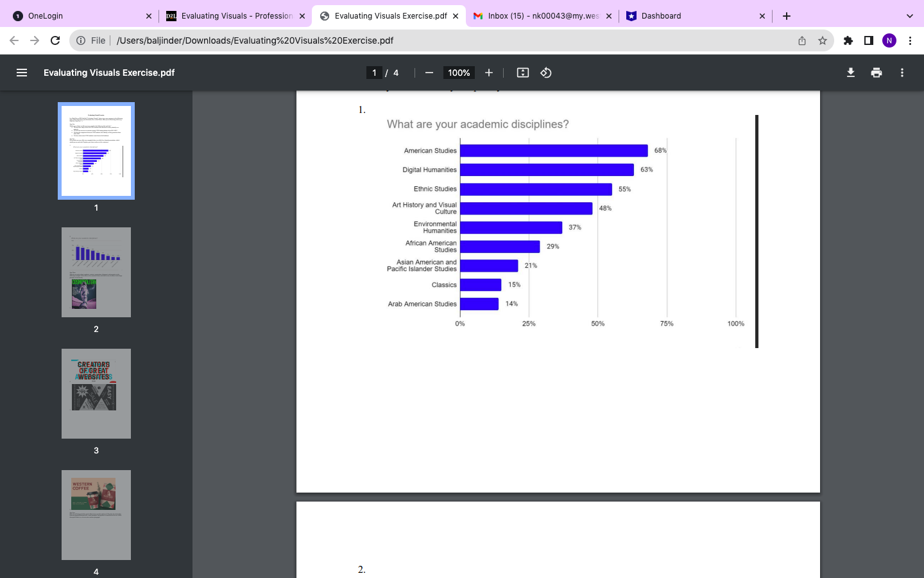The height and width of the screenshot is (578, 924).
Task: Switch to the Inbox (15) Gmail tab
Action: pos(542,16)
